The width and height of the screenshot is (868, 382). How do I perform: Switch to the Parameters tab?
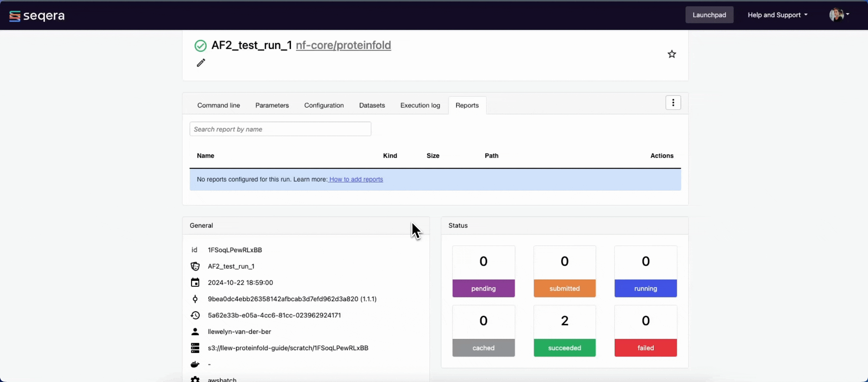point(272,105)
